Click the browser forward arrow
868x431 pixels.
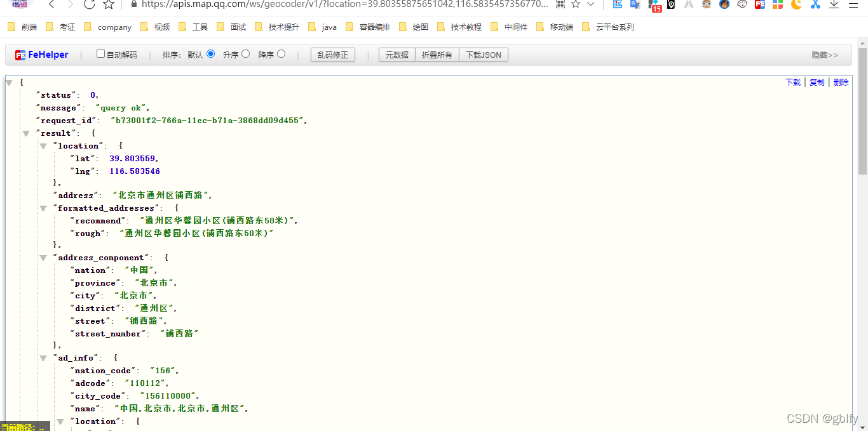click(x=70, y=4)
